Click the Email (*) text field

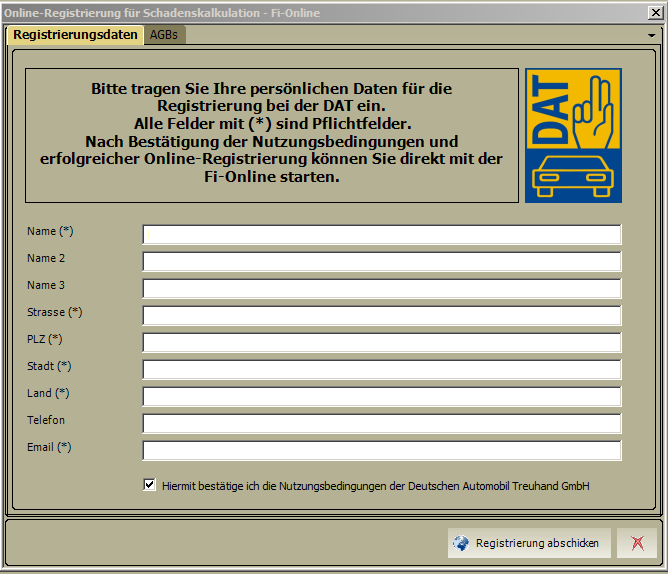[x=382, y=450]
